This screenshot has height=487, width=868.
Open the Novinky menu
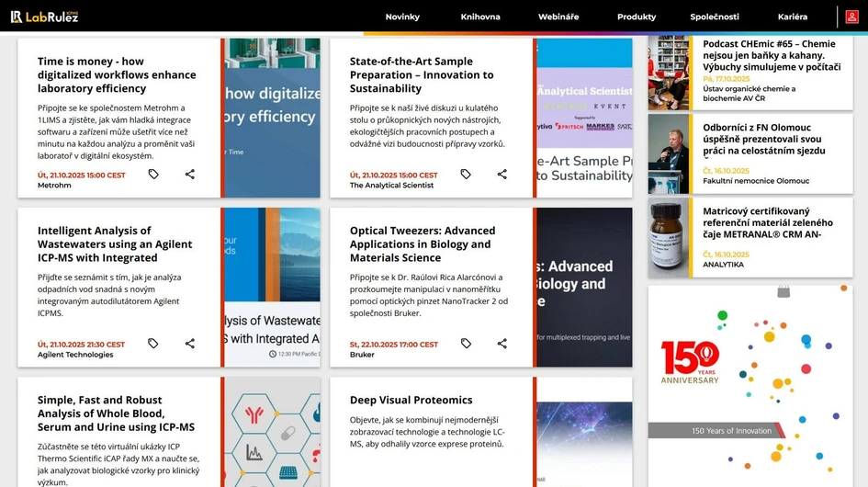402,17
